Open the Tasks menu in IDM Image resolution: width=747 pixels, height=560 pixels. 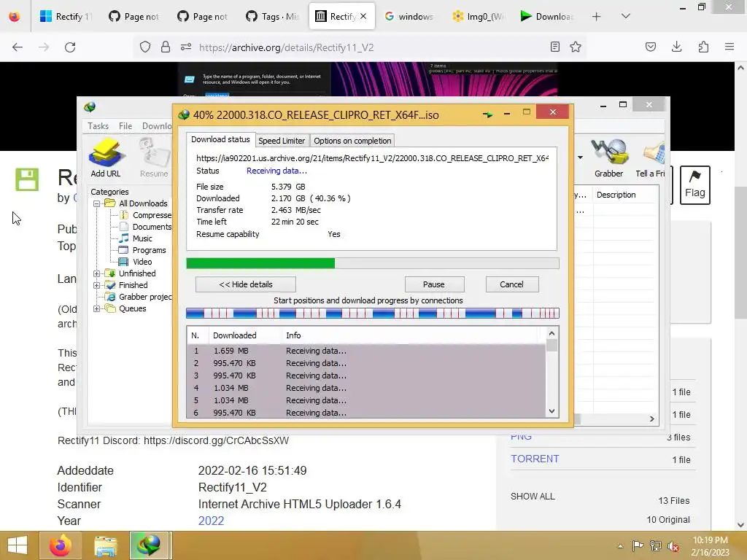click(98, 125)
